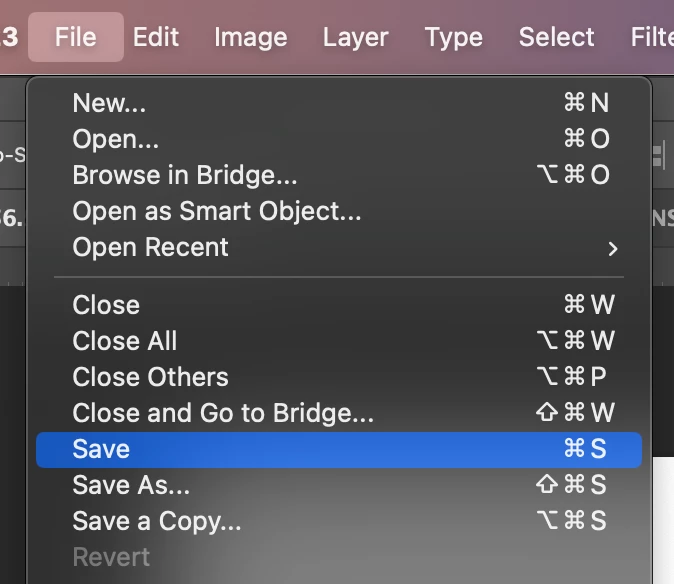The height and width of the screenshot is (584, 674).
Task: Choose Close from the File menu
Action: (106, 305)
